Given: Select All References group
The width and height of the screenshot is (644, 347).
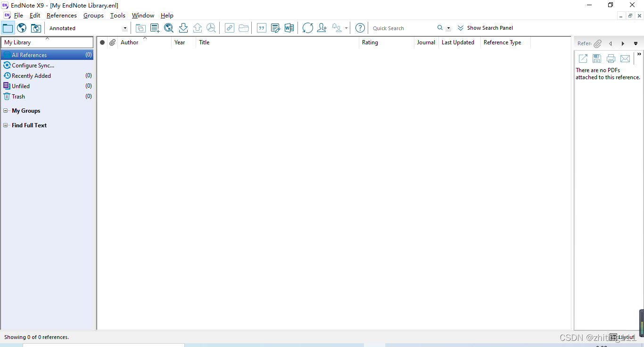Looking at the screenshot, I should [47, 55].
